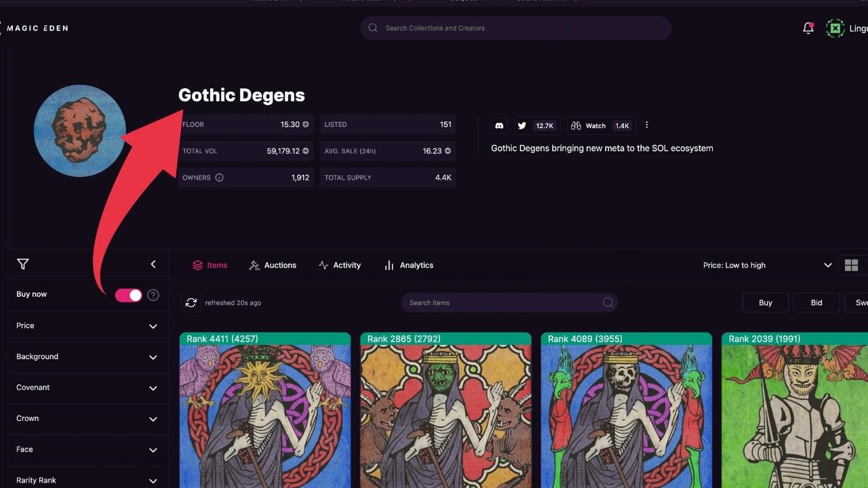868x488 pixels.
Task: Open the Analytics tab
Action: 409,265
